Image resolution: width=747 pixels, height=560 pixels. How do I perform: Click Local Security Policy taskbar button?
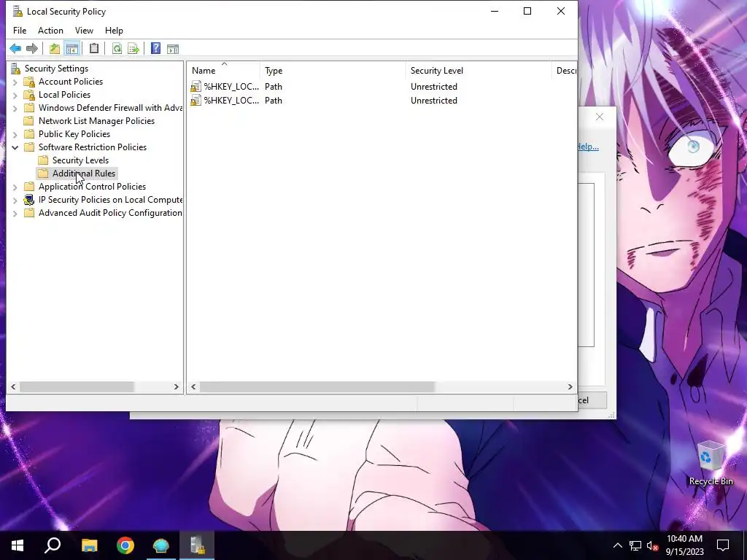[197, 545]
